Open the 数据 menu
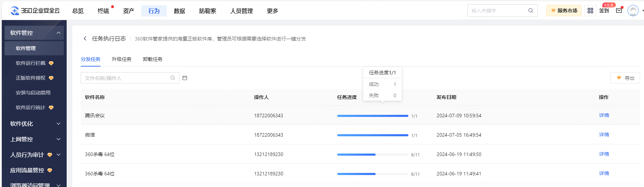The width and height of the screenshot is (644, 187). [180, 11]
